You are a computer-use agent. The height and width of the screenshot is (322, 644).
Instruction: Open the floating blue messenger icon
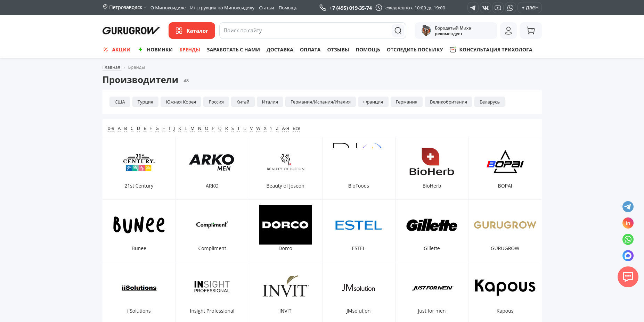click(628, 256)
